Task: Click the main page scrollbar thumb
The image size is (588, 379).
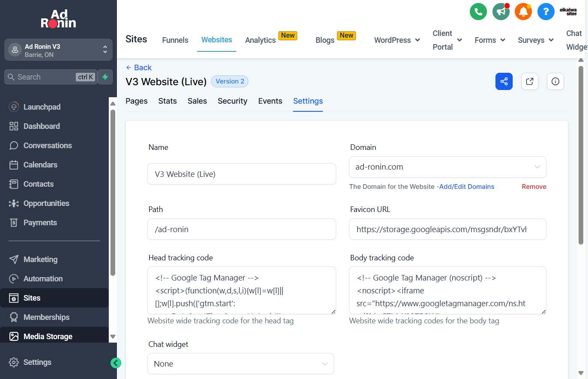Action: tap(581, 155)
